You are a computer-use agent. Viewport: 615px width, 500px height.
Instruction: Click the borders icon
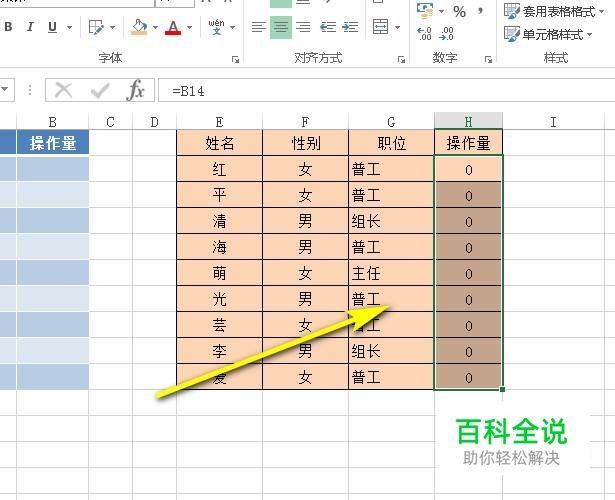[96, 27]
